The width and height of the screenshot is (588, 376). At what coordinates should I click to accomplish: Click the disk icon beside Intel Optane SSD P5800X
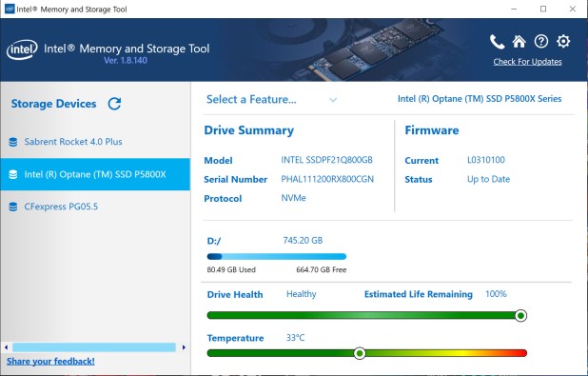13,174
